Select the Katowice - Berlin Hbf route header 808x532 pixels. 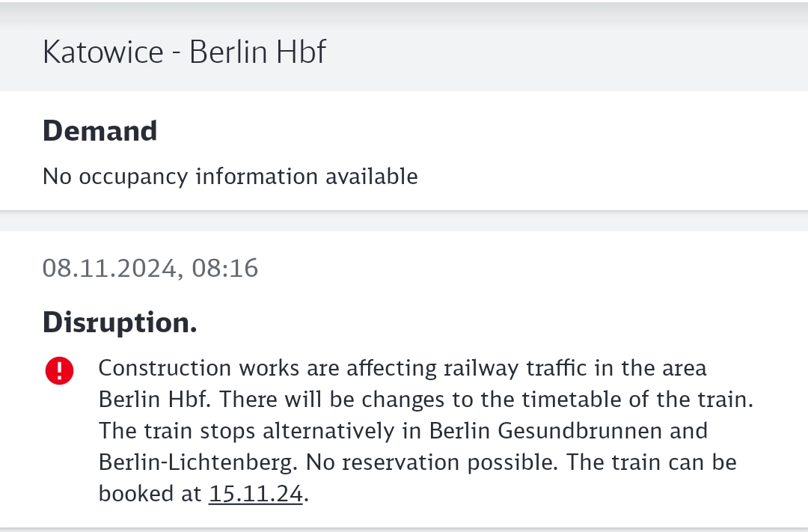pyautogui.click(x=184, y=52)
